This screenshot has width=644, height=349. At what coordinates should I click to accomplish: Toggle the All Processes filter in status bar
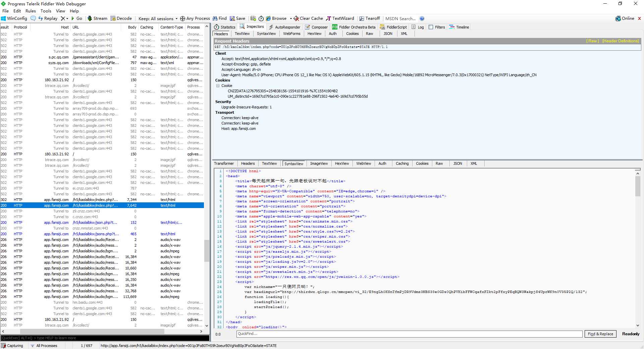[x=44, y=346]
